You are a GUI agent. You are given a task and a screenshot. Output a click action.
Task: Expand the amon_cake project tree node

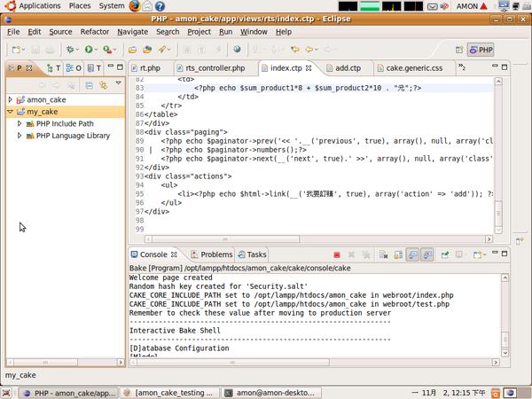click(x=11, y=100)
